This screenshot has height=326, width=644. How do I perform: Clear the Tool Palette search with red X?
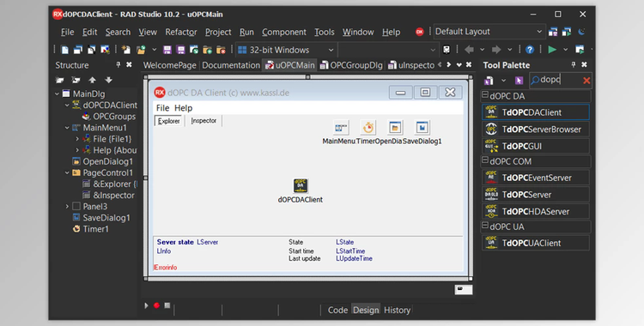pos(586,81)
